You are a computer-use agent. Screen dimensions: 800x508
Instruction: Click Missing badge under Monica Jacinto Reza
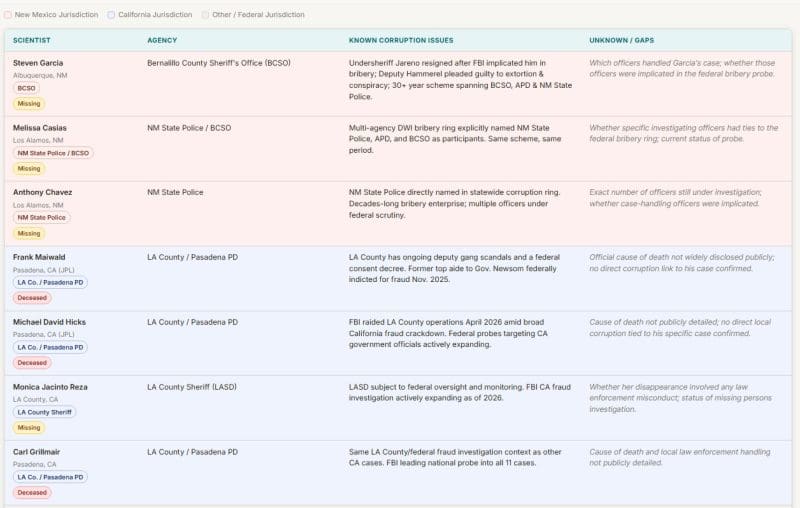tap(29, 428)
